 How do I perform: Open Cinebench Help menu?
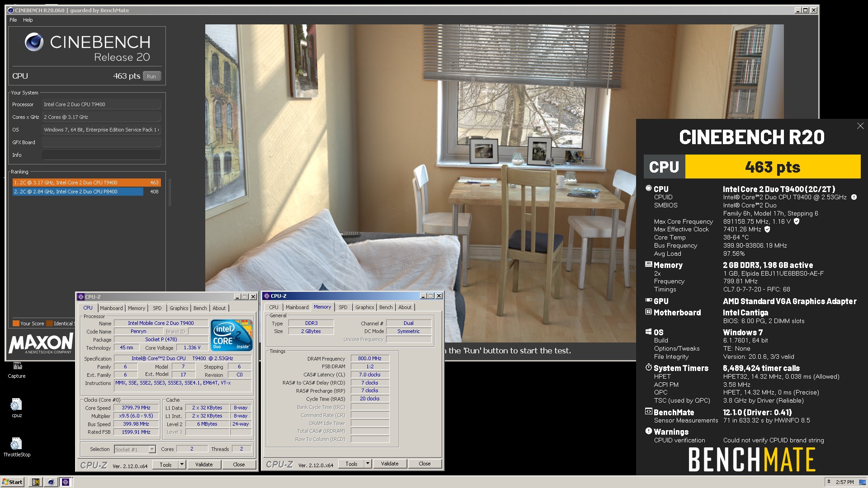pos(28,20)
